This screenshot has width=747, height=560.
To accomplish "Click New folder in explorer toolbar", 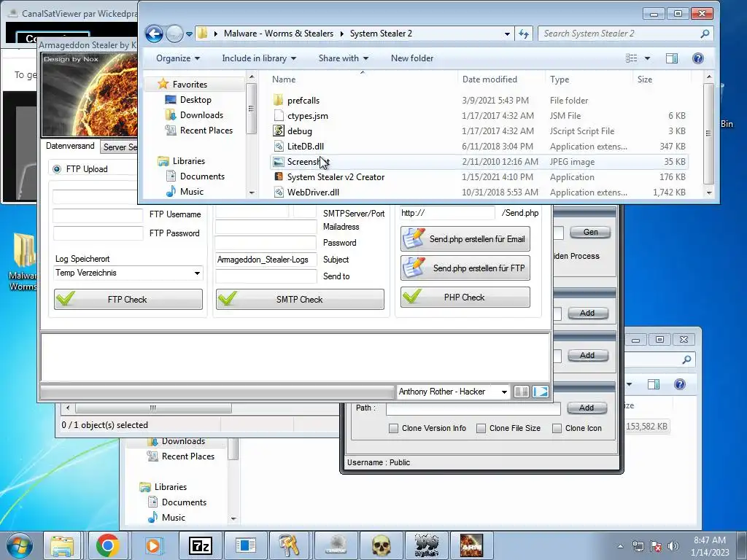I will (x=412, y=58).
